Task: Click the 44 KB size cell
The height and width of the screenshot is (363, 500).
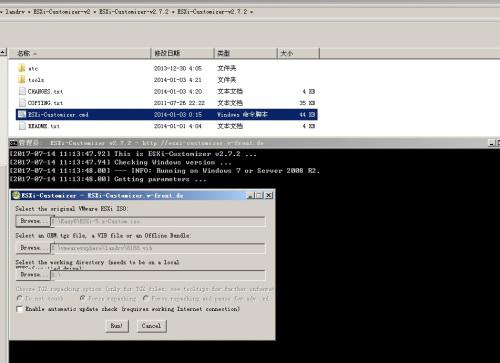Action: coord(307,115)
